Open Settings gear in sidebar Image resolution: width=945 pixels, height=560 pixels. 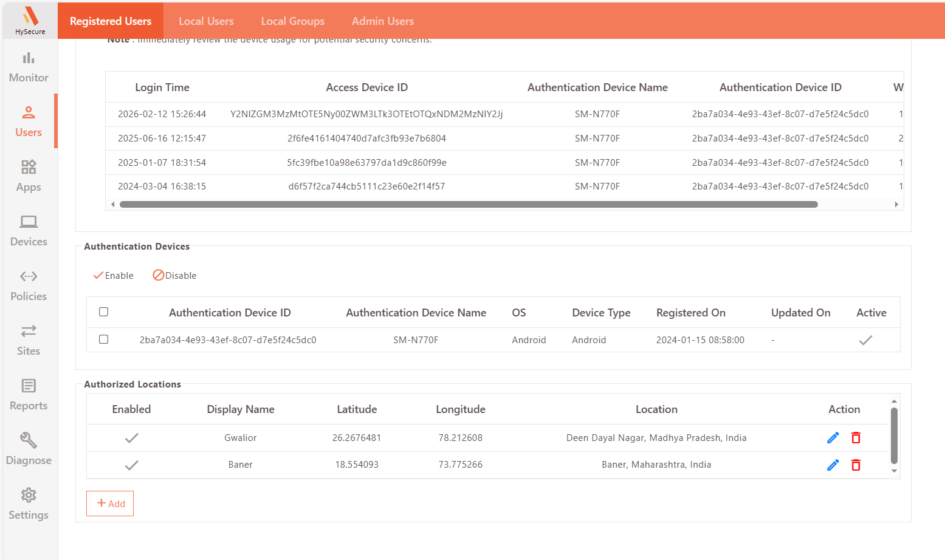coord(29,504)
